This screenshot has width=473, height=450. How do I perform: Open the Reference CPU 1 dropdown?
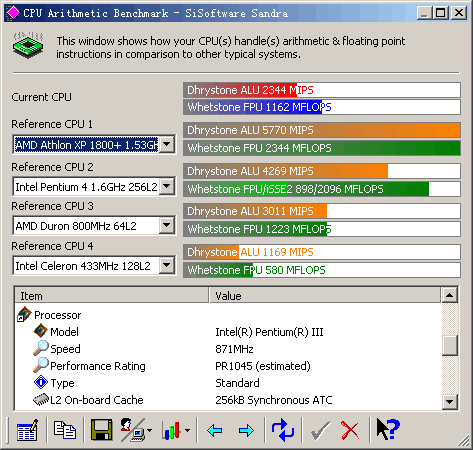pyautogui.click(x=167, y=145)
